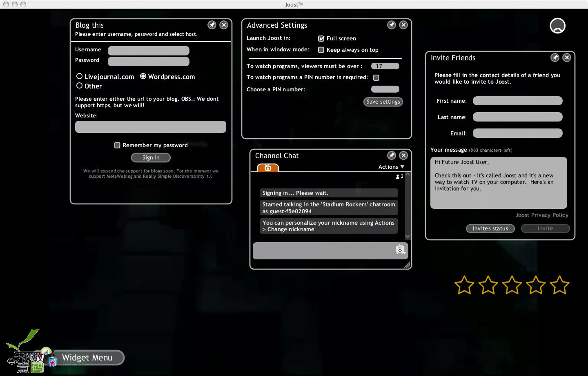The image size is (588, 376).
Task: Focus the Username field
Action: point(149,51)
